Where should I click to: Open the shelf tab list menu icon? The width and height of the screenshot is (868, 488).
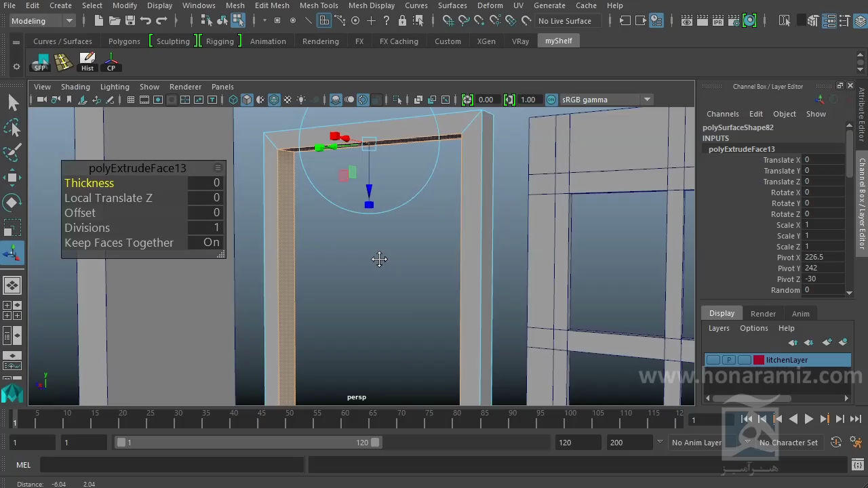click(16, 42)
